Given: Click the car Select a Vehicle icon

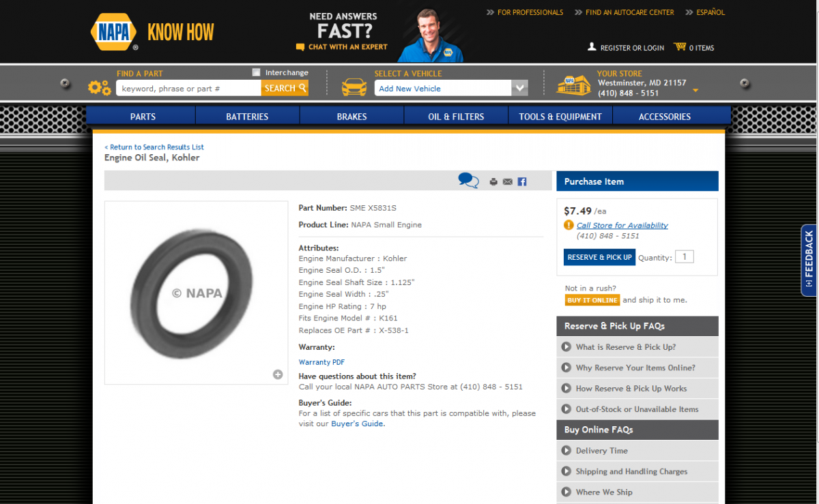Looking at the screenshot, I should 354,87.
